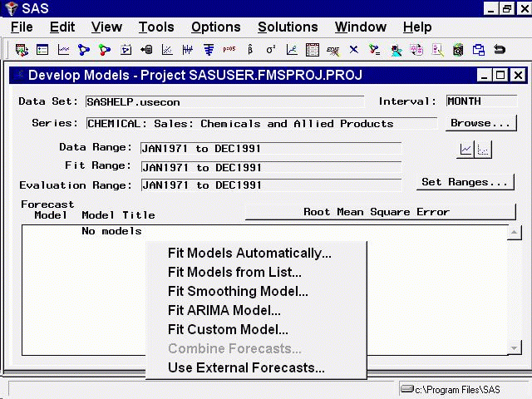Click the return arrow toolbar icon
This screenshot has width=532, height=399.
tap(500, 50)
